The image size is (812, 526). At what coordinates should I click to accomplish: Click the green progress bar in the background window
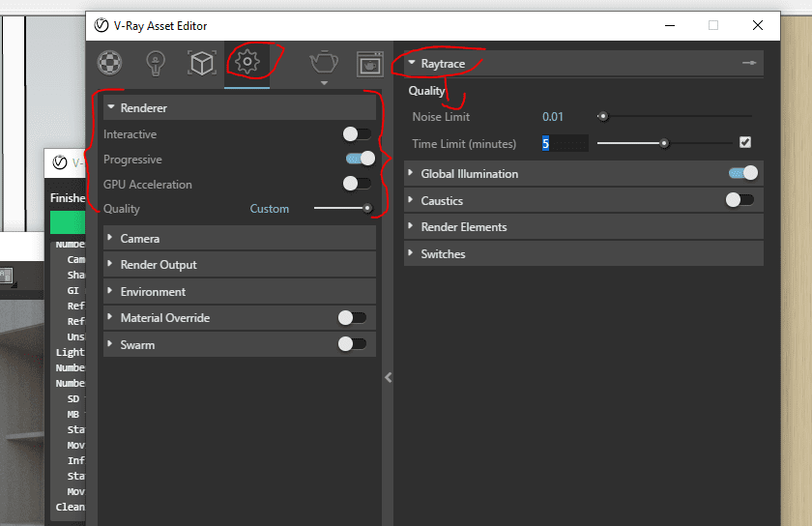click(x=68, y=222)
